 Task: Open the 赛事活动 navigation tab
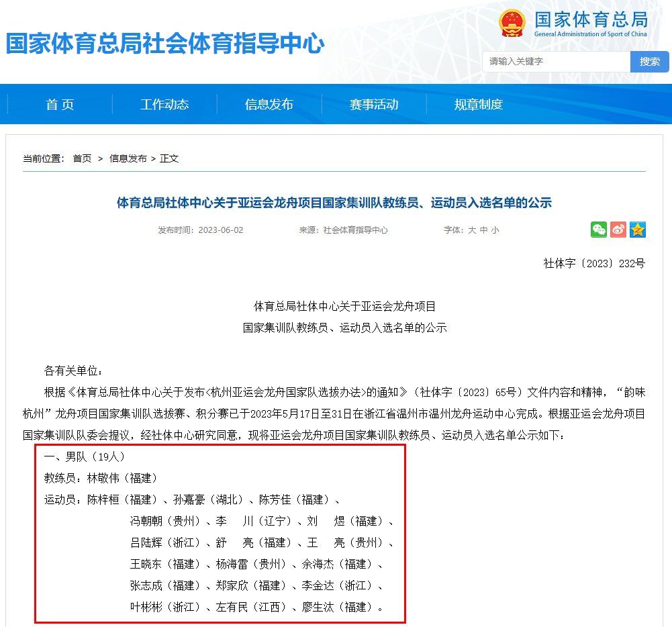pos(374,105)
